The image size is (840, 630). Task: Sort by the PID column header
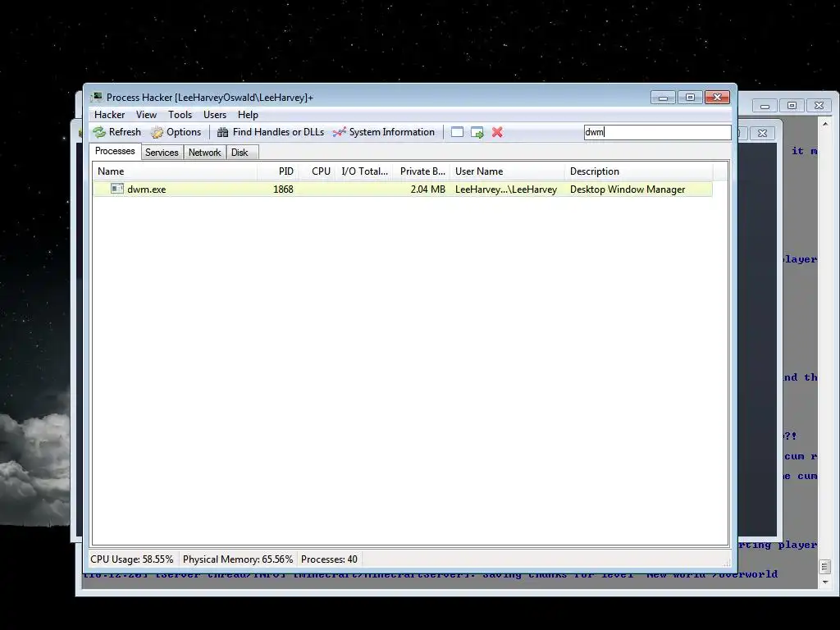pos(277,171)
